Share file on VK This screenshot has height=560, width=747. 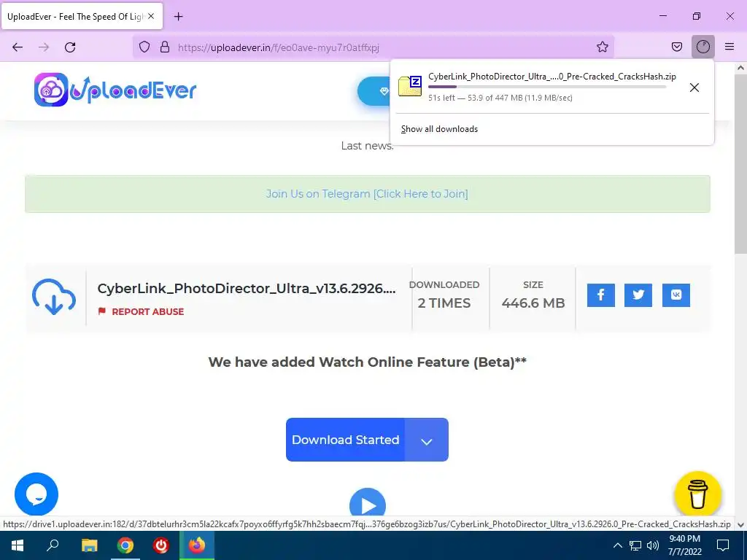(x=676, y=295)
